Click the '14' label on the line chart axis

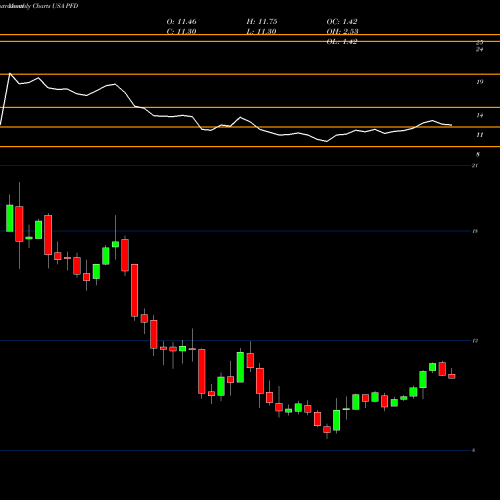[x=479, y=115]
